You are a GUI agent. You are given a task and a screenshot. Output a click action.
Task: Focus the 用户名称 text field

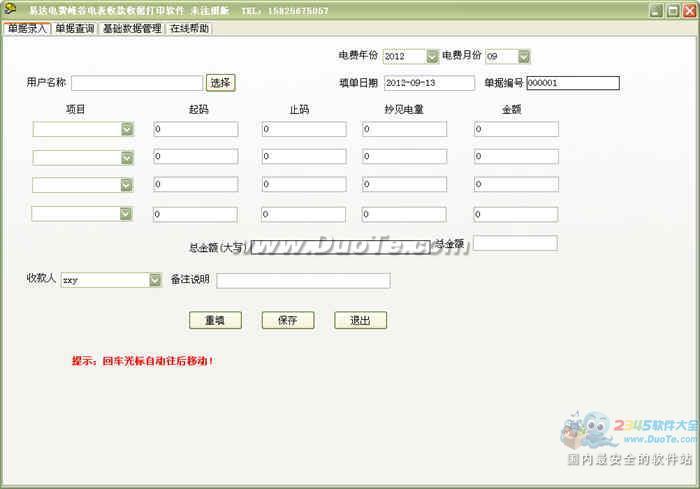click(137, 83)
